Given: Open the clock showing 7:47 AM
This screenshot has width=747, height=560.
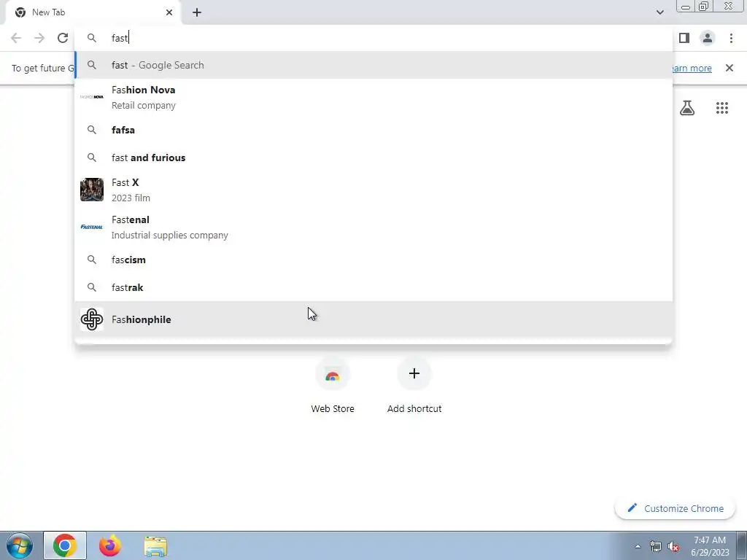Looking at the screenshot, I should tap(710, 546).
